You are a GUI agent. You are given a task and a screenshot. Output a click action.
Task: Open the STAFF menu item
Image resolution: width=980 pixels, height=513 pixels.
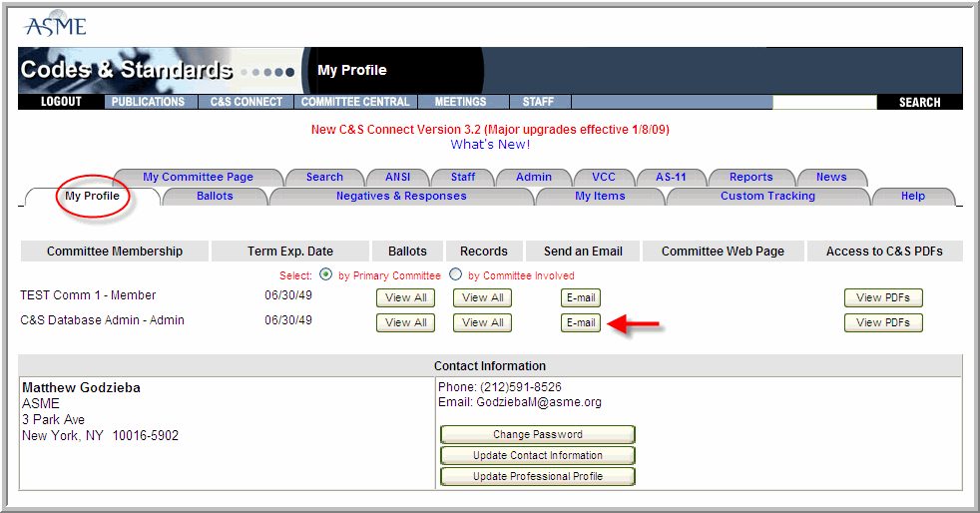coord(538,102)
